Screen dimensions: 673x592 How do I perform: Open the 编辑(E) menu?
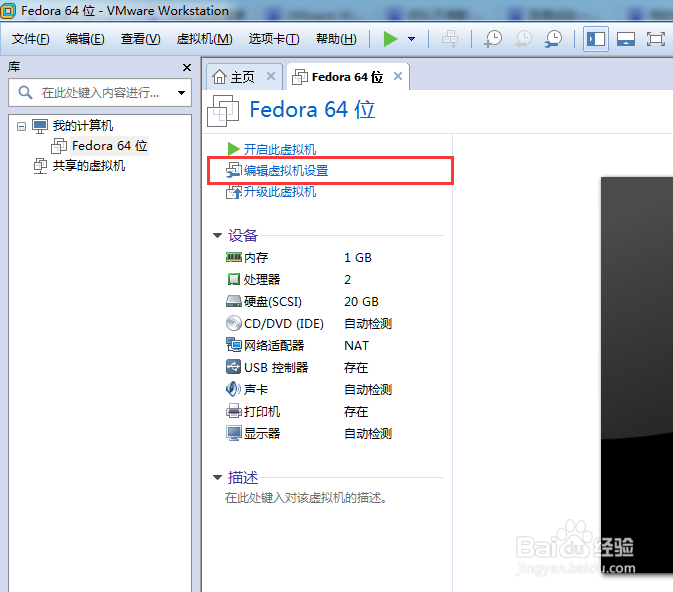[x=85, y=39]
